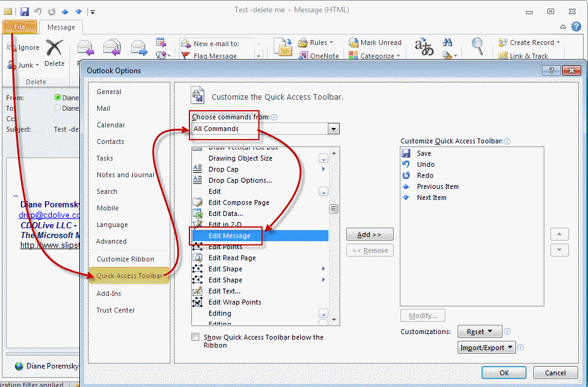Expand the Import/Export dropdown
Image resolution: width=588 pixels, height=387 pixels.
coord(486,348)
